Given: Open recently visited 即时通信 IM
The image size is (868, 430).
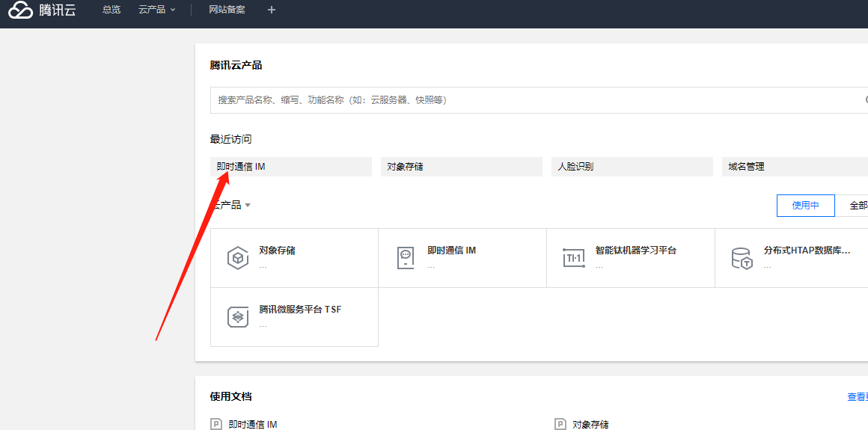Looking at the screenshot, I should 290,167.
